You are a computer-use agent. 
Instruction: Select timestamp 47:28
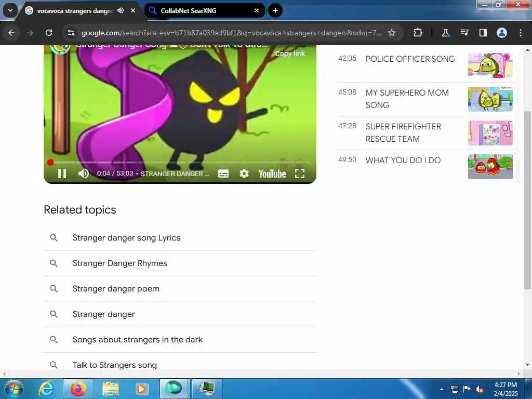tap(347, 126)
